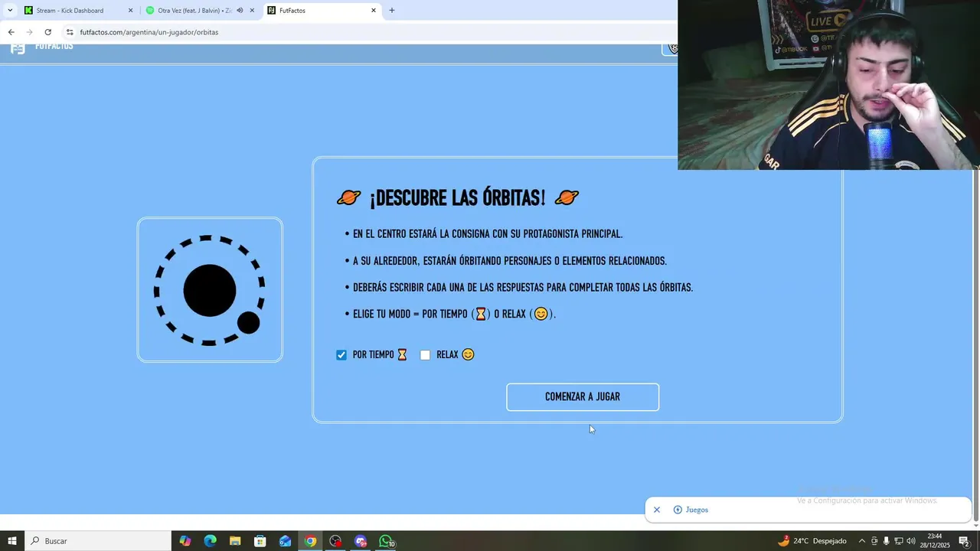Click the planet emoji after the title
This screenshot has width=980, height=551.
567,197
